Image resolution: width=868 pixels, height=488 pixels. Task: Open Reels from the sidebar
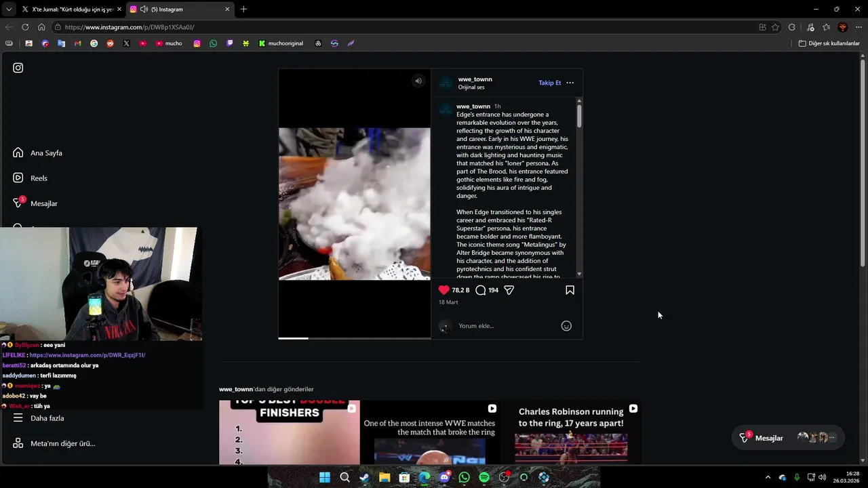pyautogui.click(x=30, y=178)
